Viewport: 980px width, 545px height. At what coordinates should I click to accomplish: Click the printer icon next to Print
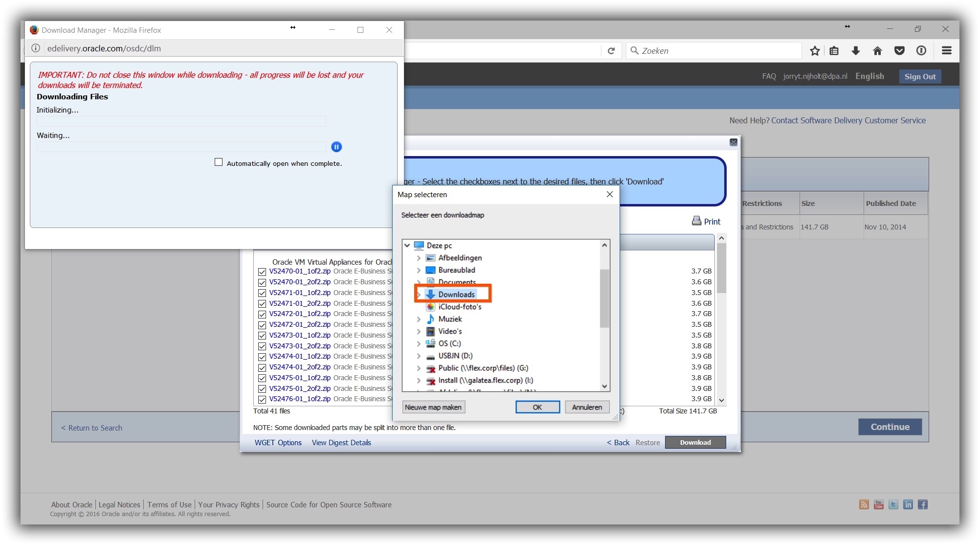click(696, 221)
